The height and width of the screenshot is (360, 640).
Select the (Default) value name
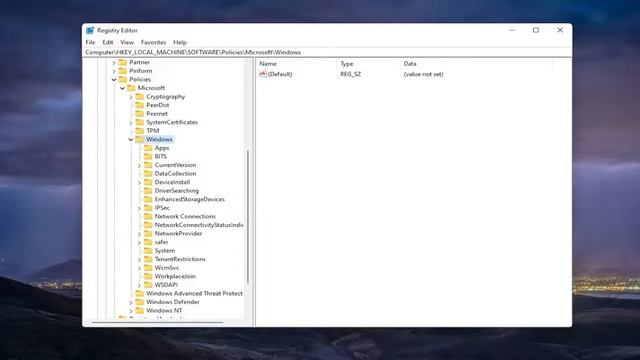click(x=280, y=74)
